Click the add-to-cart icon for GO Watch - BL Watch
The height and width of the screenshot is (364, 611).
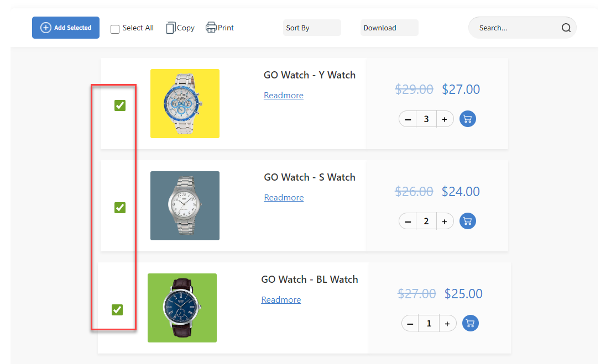click(470, 323)
